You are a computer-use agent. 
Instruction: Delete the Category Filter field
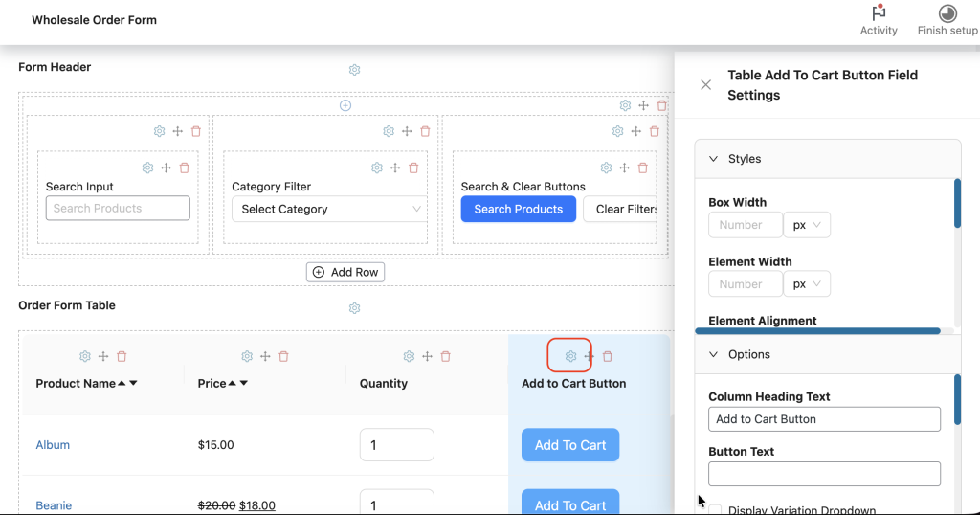(413, 168)
